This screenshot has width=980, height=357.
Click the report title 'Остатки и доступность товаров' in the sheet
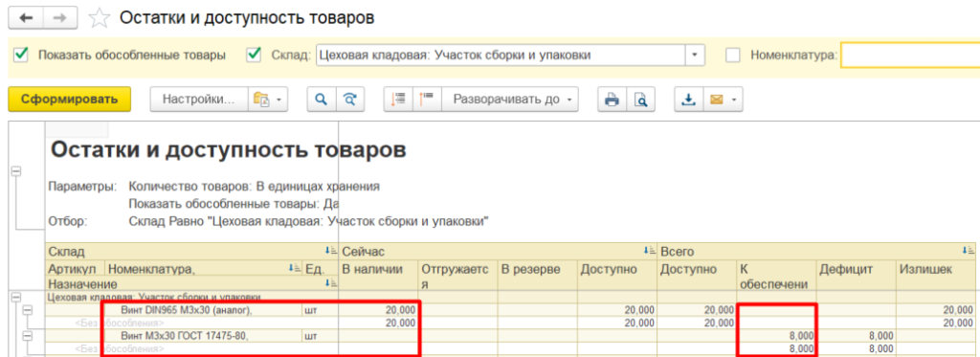pyautogui.click(x=228, y=150)
